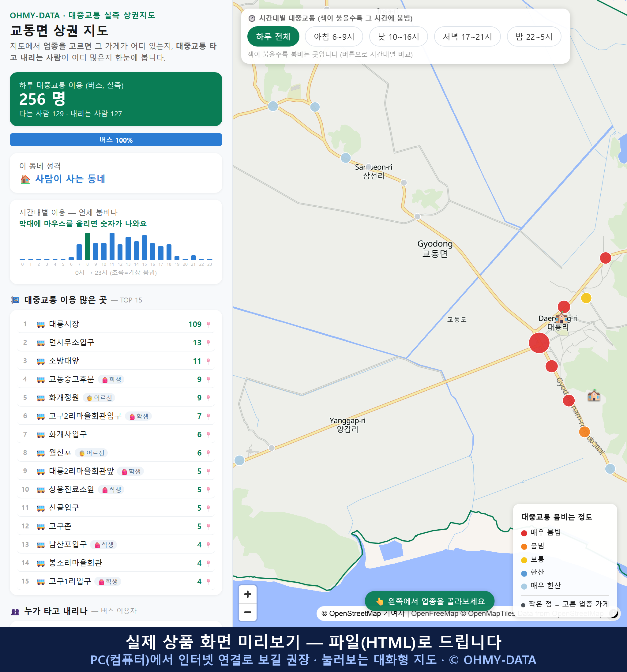Click the bus icon of 고구1리입구 row

pyautogui.click(x=40, y=581)
